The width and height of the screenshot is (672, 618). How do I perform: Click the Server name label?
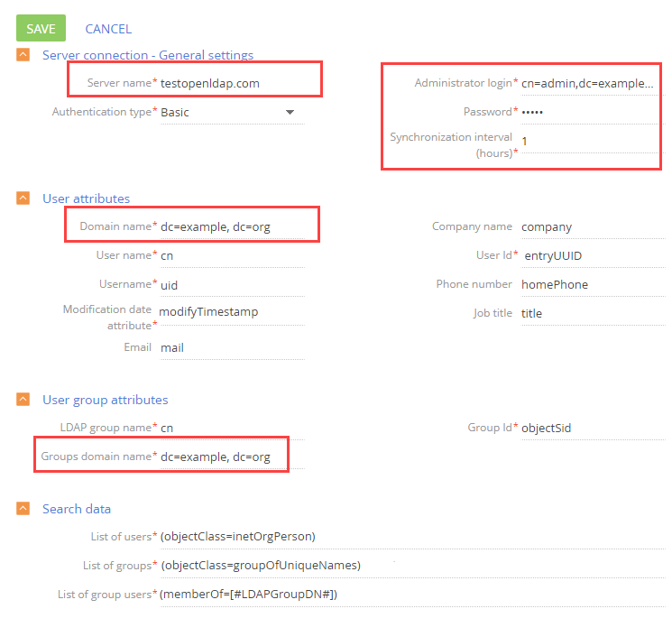tap(120, 83)
